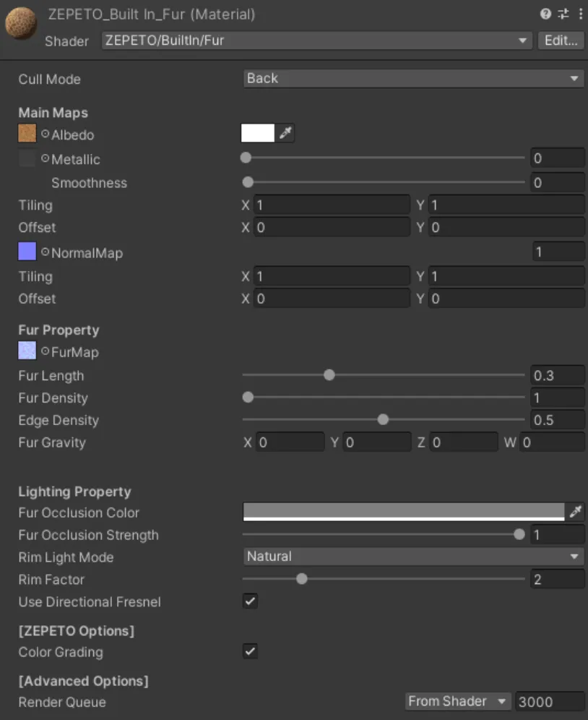The width and height of the screenshot is (588, 720).
Task: Open the Rim Light Mode dropdown
Action: click(x=413, y=557)
